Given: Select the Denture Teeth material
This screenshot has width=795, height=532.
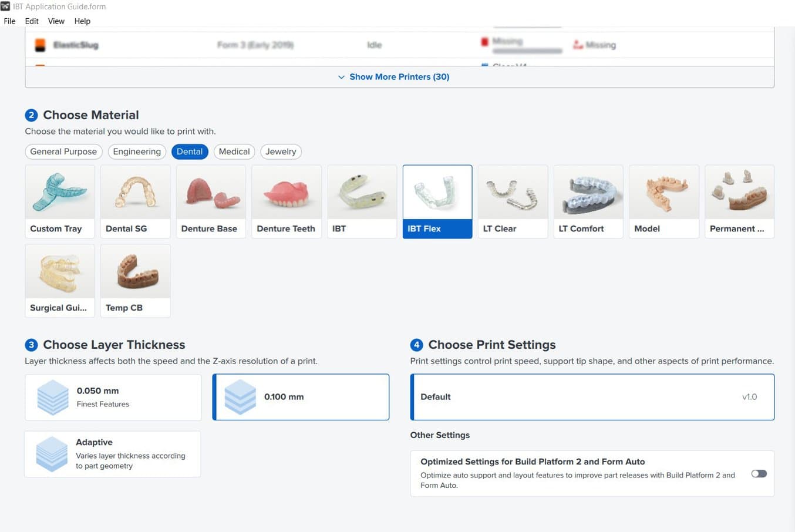Looking at the screenshot, I should (286, 201).
